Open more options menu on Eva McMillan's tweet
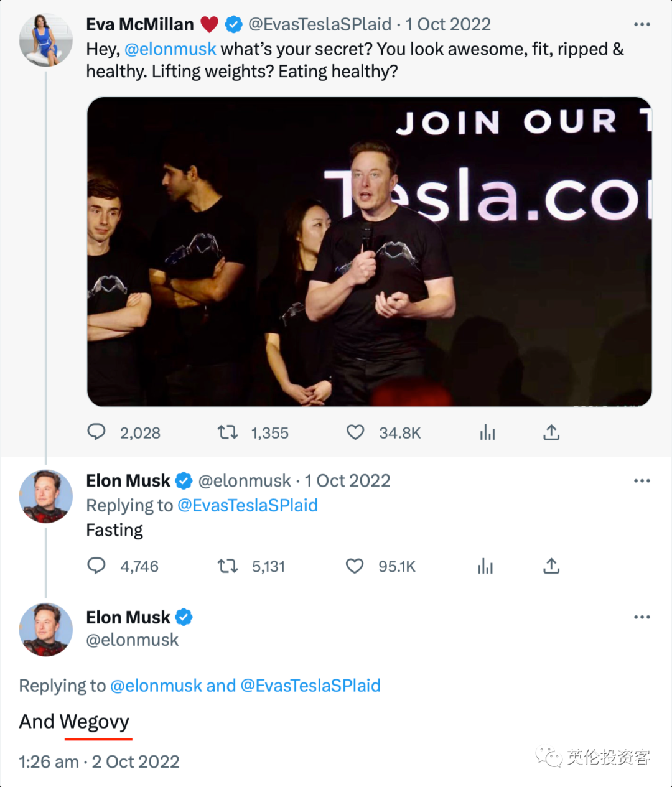This screenshot has height=787, width=672. (x=642, y=24)
